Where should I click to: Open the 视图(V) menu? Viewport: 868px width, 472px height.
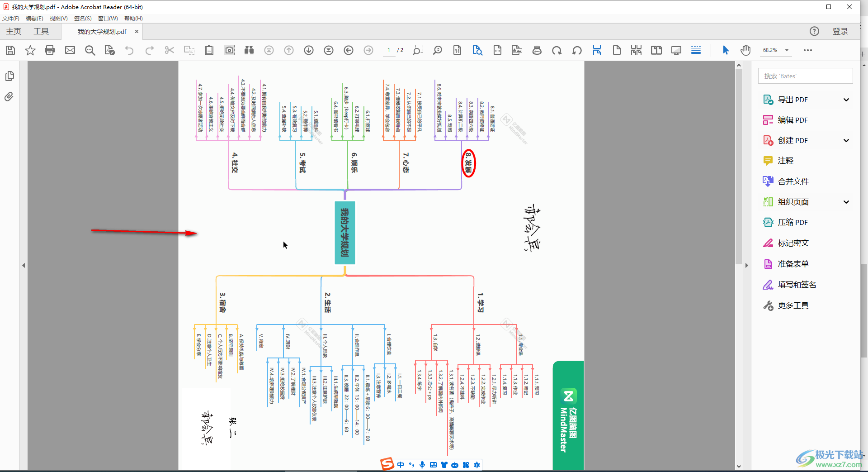[x=59, y=19]
